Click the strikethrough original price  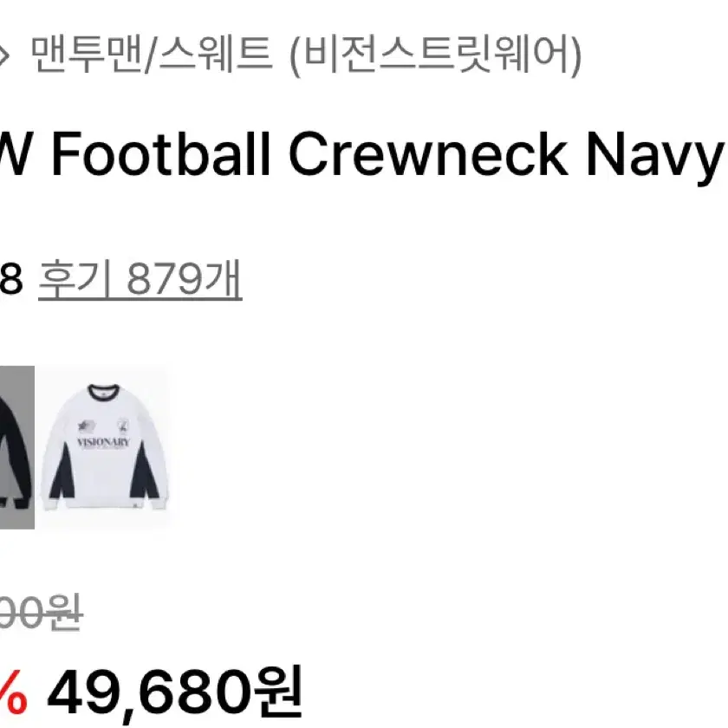click(x=41, y=613)
